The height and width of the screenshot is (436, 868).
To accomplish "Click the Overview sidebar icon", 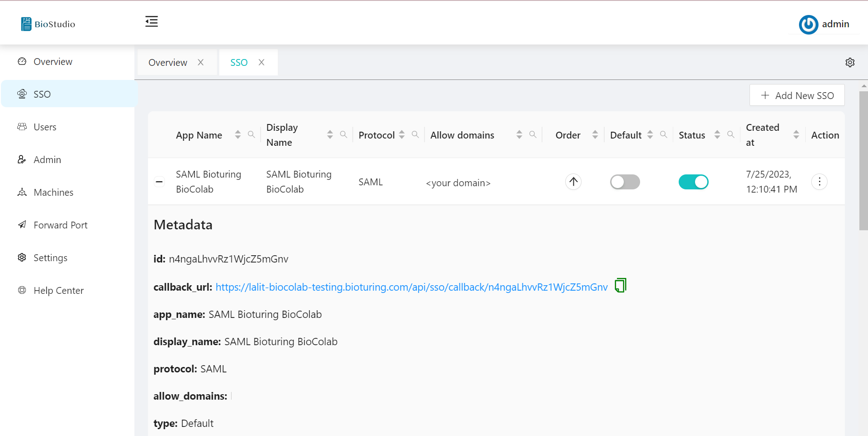I will click(22, 61).
